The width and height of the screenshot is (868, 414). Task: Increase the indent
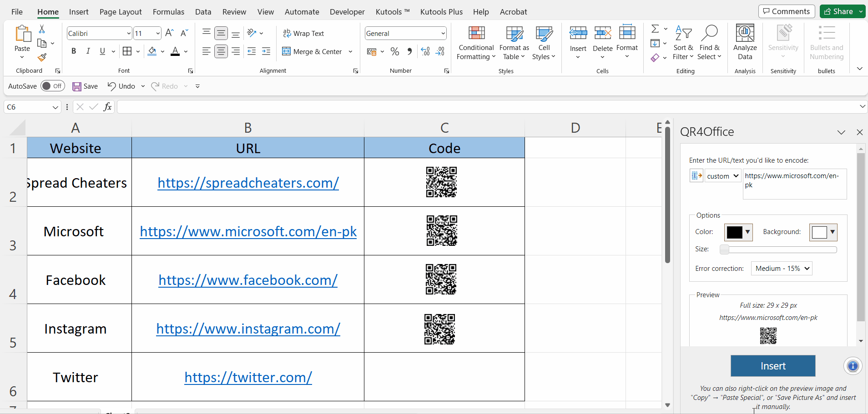pos(266,51)
